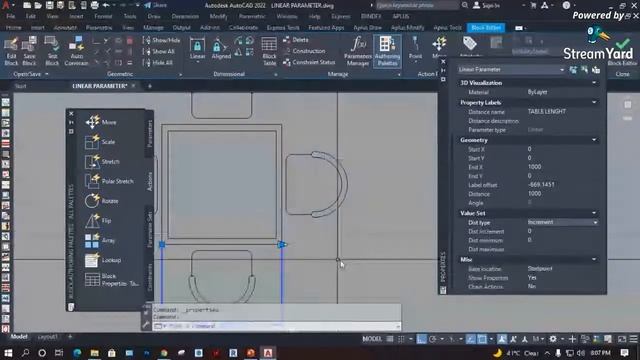Choose the Move action in authoring palette
640x360 pixels.
pyautogui.click(x=101, y=122)
